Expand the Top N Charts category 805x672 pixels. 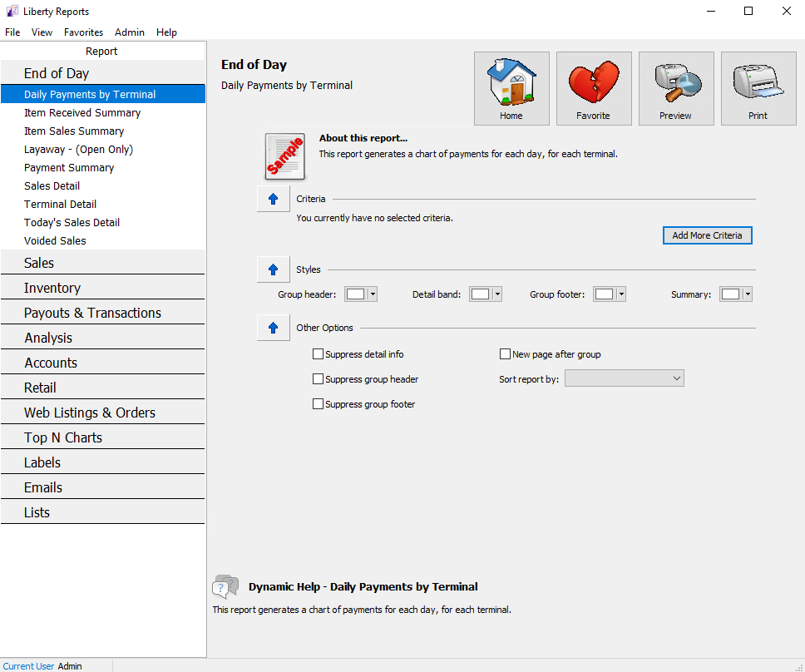[102, 437]
